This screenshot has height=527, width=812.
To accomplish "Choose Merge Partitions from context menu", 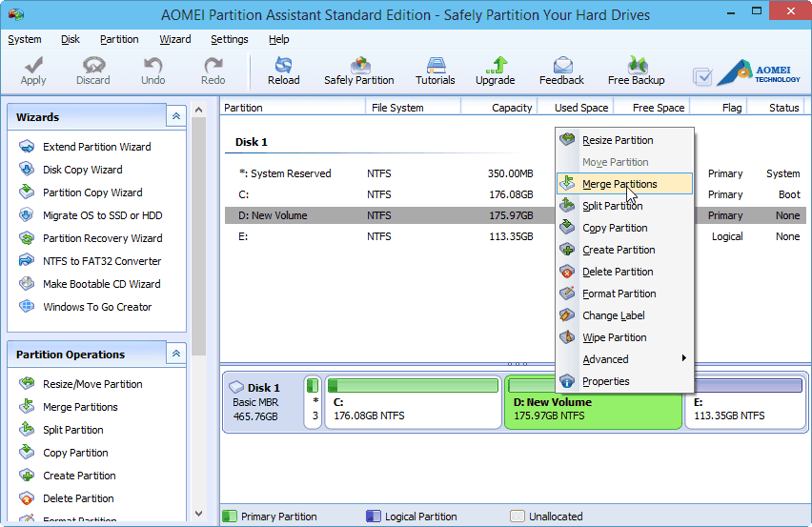I will point(624,184).
